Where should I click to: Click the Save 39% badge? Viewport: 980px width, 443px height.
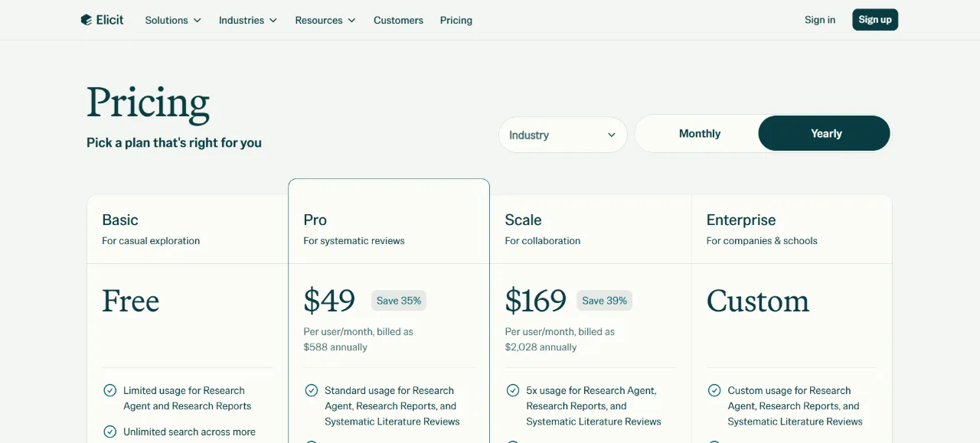click(x=605, y=301)
